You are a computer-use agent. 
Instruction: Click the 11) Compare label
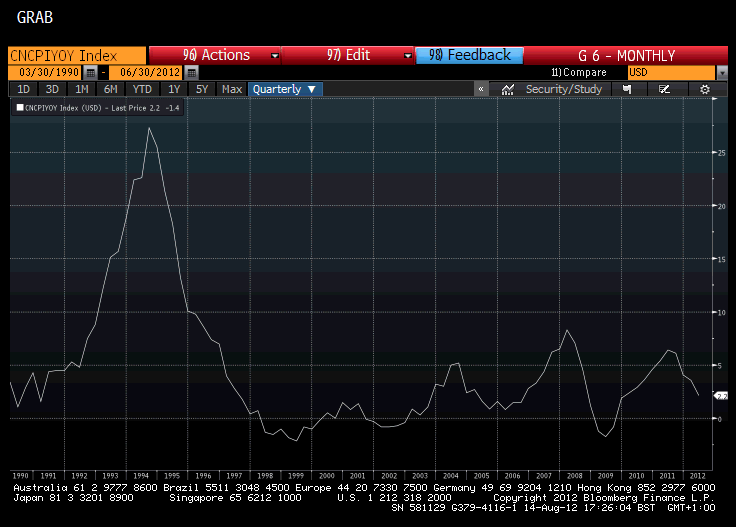click(579, 72)
